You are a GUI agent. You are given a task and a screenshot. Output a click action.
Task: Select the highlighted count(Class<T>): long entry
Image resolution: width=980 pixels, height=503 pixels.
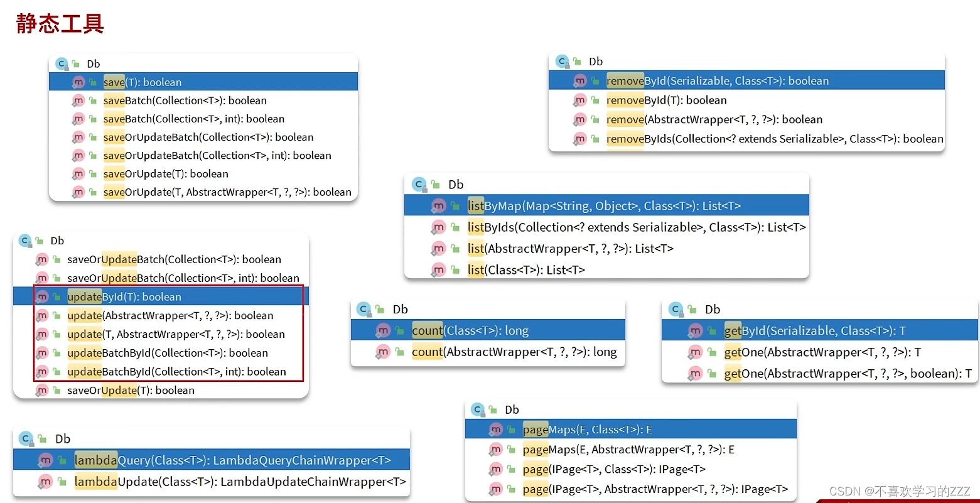(470, 330)
